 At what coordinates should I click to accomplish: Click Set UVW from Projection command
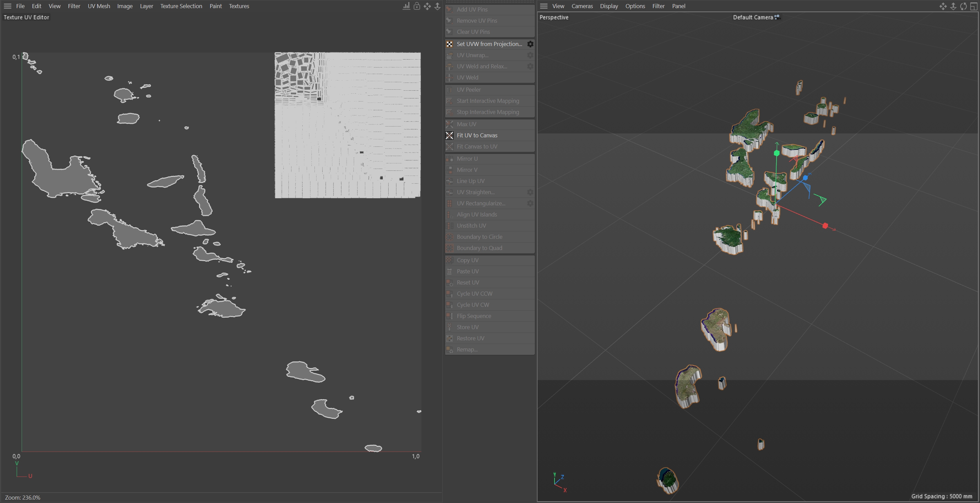[489, 44]
